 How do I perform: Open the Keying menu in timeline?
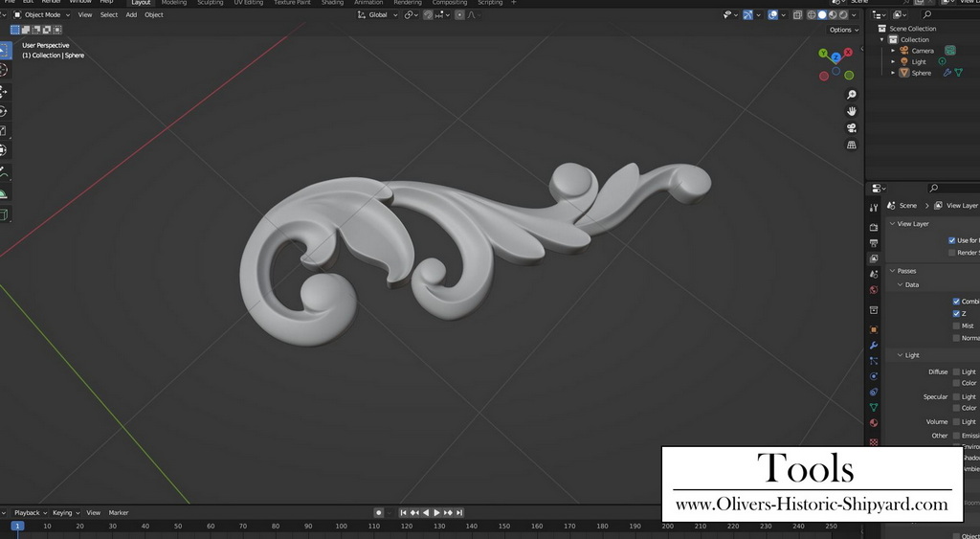pos(64,513)
